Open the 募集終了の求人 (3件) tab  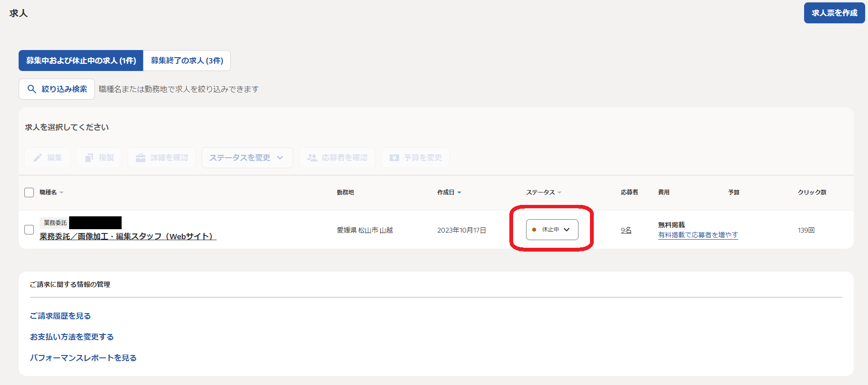(187, 61)
